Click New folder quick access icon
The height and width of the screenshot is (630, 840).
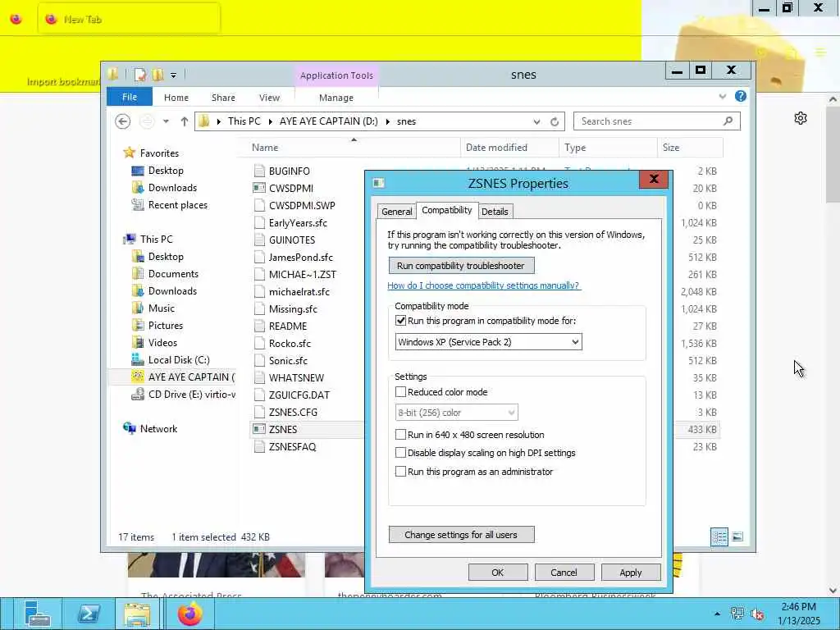157,75
